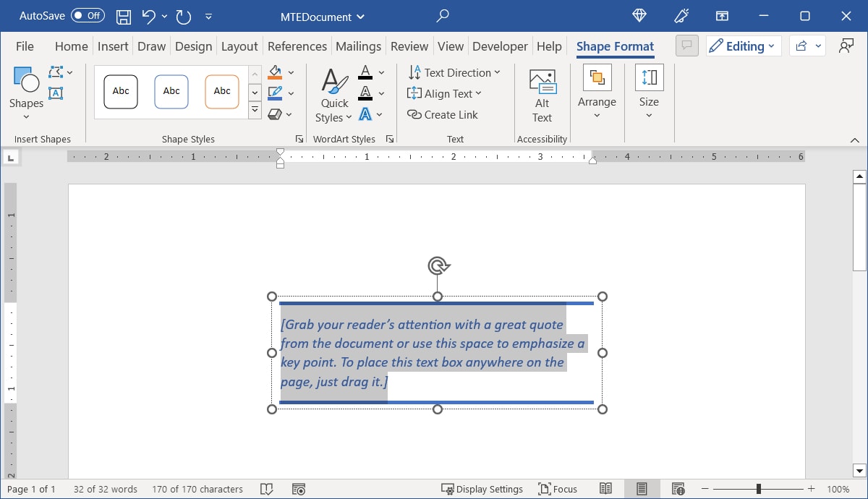Image resolution: width=868 pixels, height=499 pixels.
Task: Open Display Settings from the status bar
Action: [x=482, y=489]
